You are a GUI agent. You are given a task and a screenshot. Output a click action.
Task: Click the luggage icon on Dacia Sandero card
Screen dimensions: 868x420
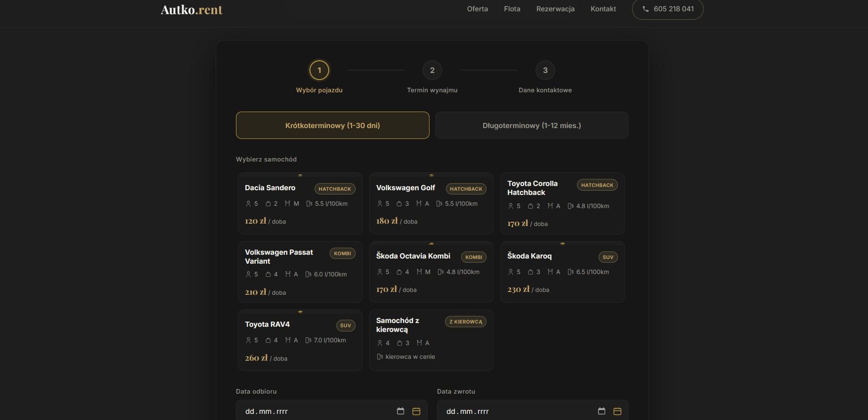tap(268, 204)
